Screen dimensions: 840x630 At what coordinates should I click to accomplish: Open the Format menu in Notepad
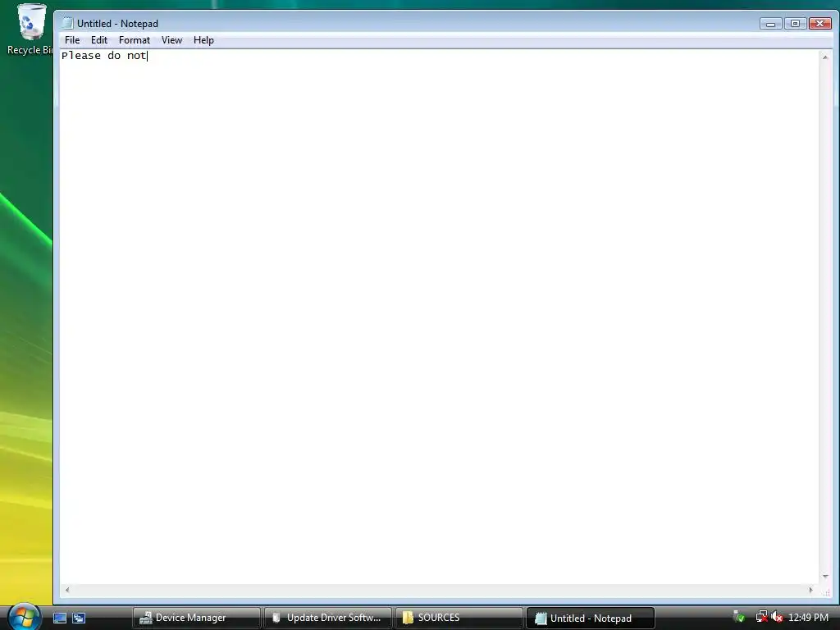point(134,40)
